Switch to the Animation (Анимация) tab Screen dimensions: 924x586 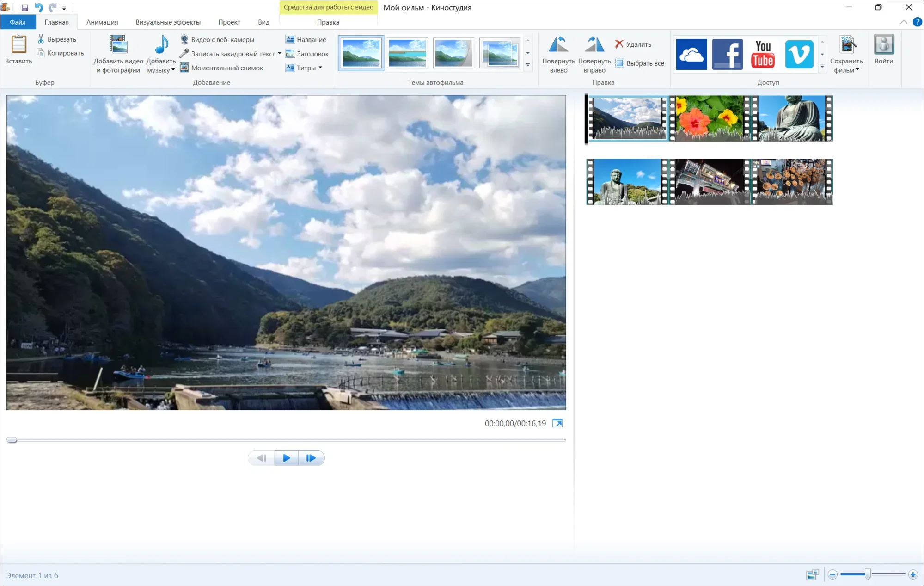click(102, 22)
